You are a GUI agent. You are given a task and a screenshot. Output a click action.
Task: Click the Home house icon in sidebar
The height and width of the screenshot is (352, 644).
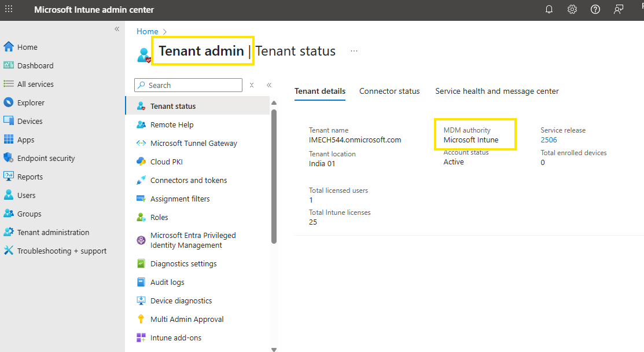tap(9, 47)
